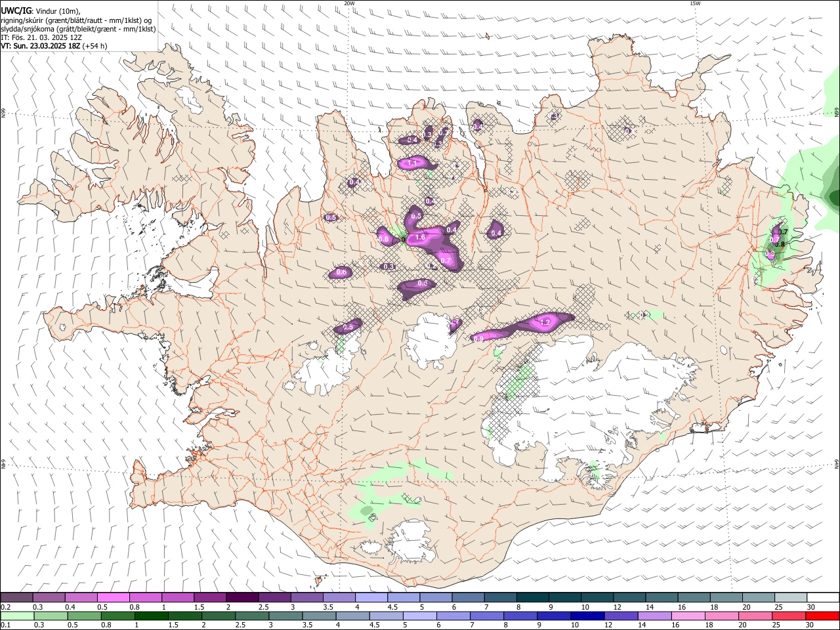This screenshot has width=840, height=630.
Task: Click the '0.9' precipitation value label
Action: point(478,338)
